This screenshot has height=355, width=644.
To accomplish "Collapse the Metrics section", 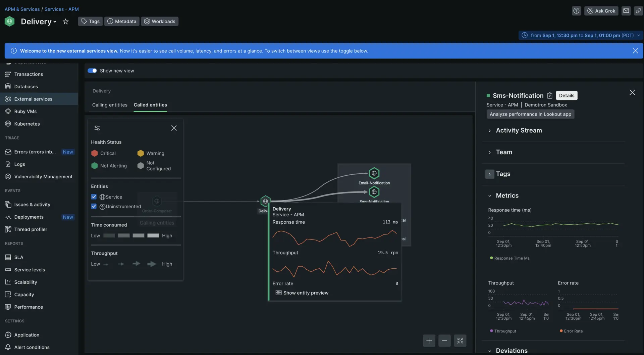I will [x=490, y=196].
